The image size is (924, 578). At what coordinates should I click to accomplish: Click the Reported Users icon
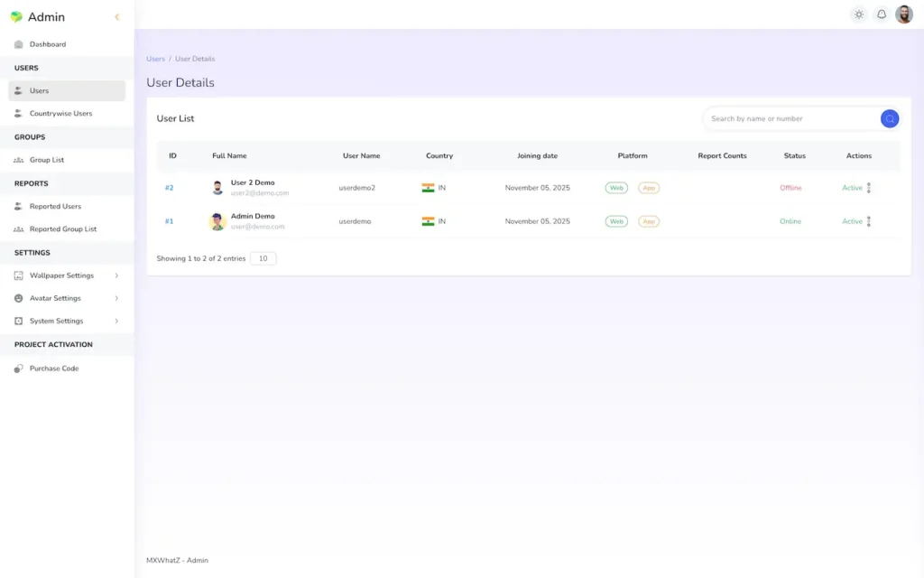click(x=19, y=207)
